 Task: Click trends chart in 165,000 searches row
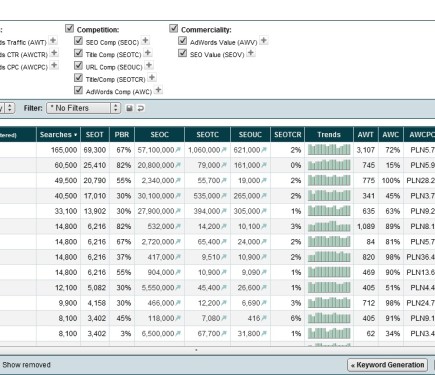click(x=329, y=149)
